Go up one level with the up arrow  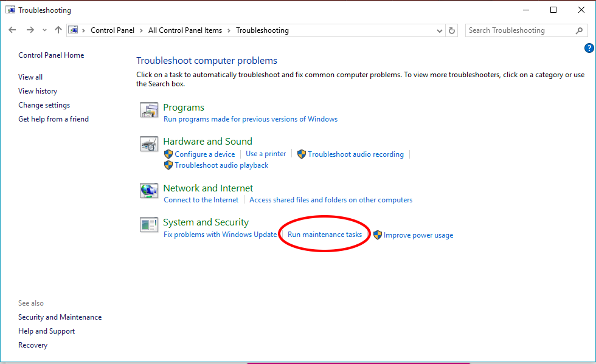(x=58, y=30)
